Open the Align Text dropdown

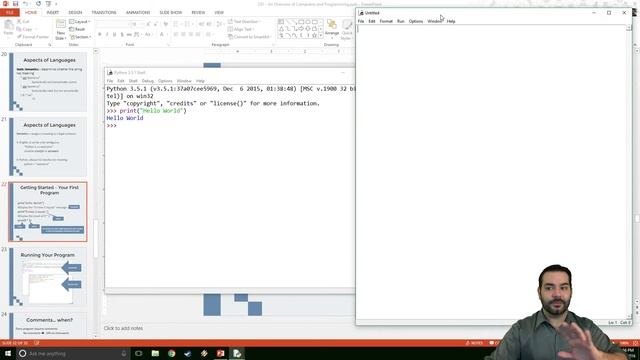pyautogui.click(x=241, y=29)
